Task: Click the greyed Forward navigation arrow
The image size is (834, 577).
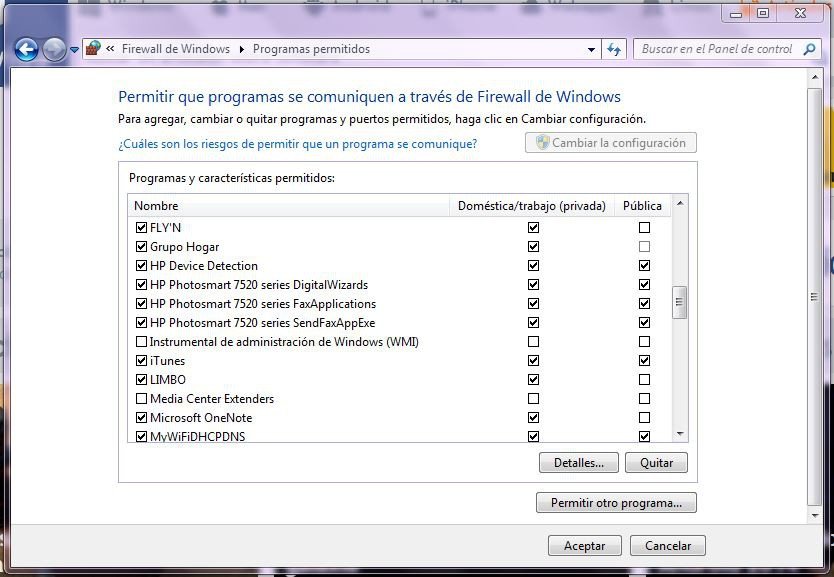Action: [54, 49]
